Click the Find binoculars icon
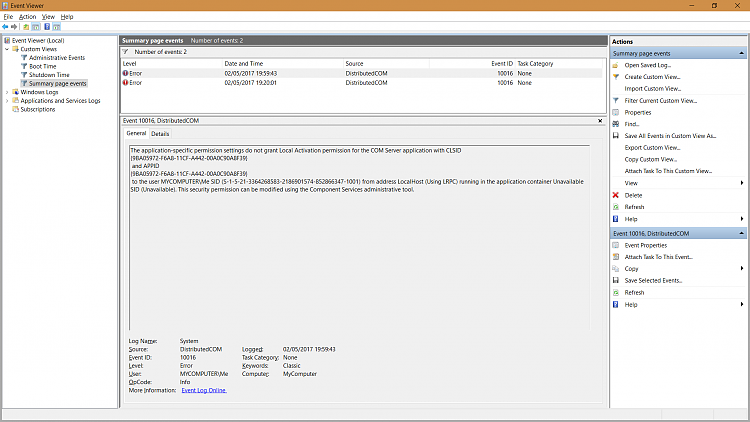750x422 pixels. [615, 124]
